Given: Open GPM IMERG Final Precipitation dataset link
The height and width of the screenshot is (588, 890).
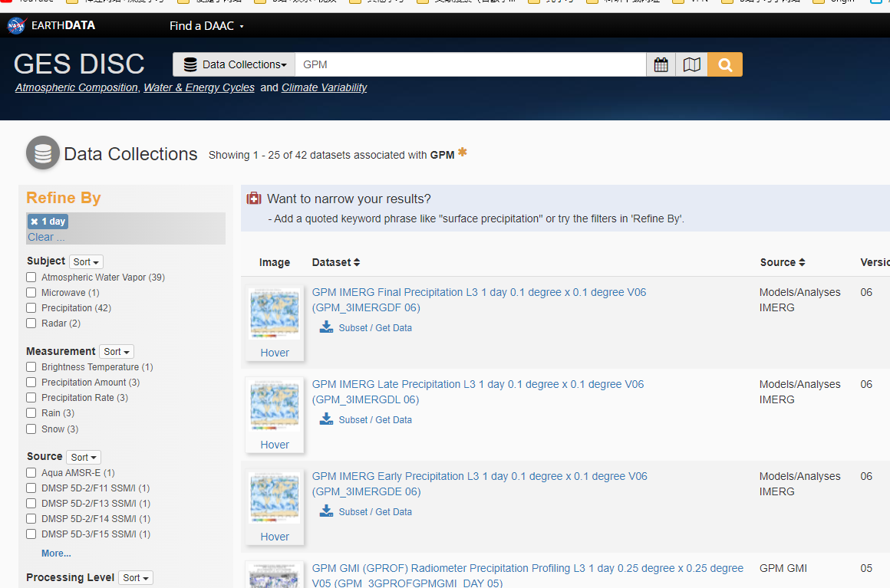Looking at the screenshot, I should click(x=479, y=300).
